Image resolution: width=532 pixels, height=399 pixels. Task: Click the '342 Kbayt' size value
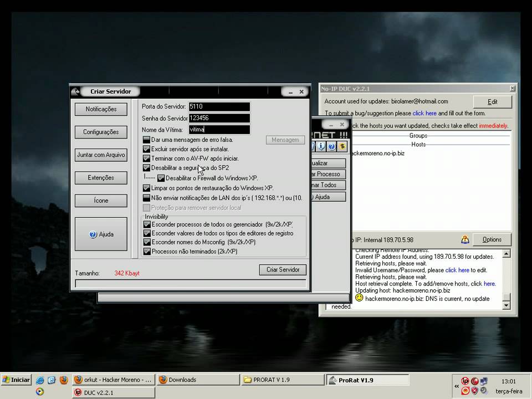pyautogui.click(x=127, y=273)
